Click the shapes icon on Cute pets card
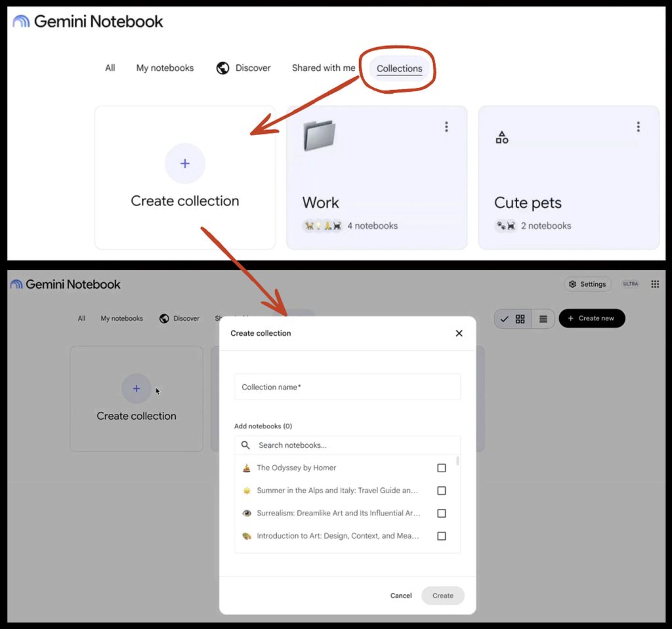 502,138
